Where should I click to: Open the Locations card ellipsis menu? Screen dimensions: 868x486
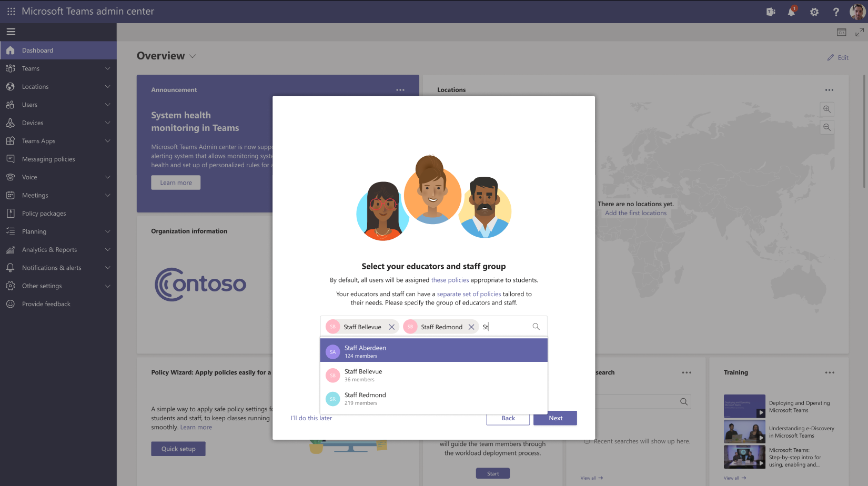tap(829, 90)
